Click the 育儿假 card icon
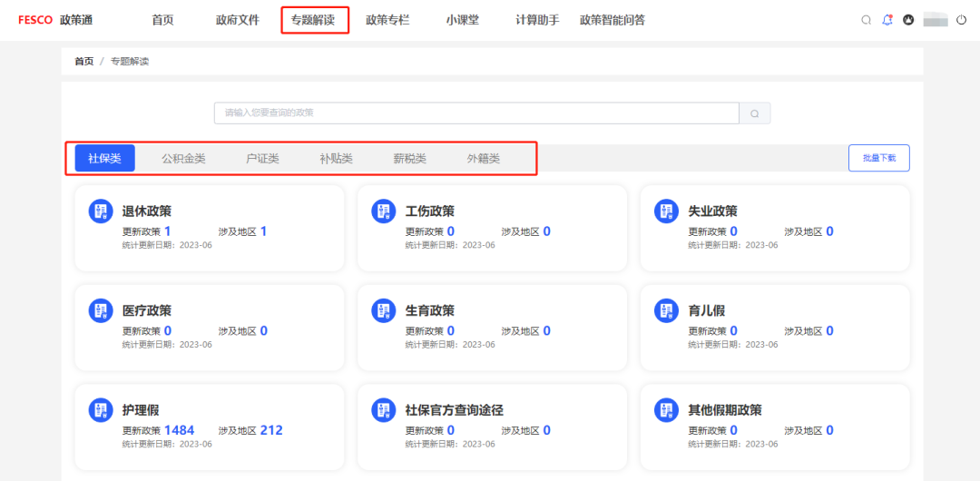The image size is (980, 481). pyautogui.click(x=666, y=311)
